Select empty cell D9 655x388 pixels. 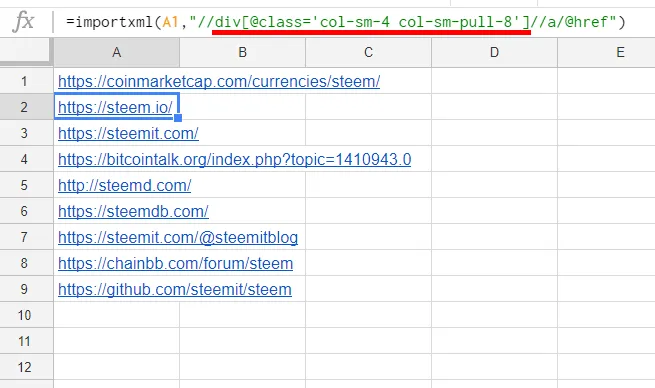[x=494, y=289]
